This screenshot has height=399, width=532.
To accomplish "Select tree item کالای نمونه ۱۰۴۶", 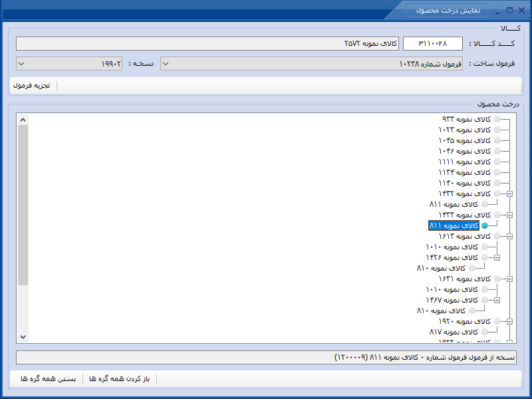I will pos(464,151).
